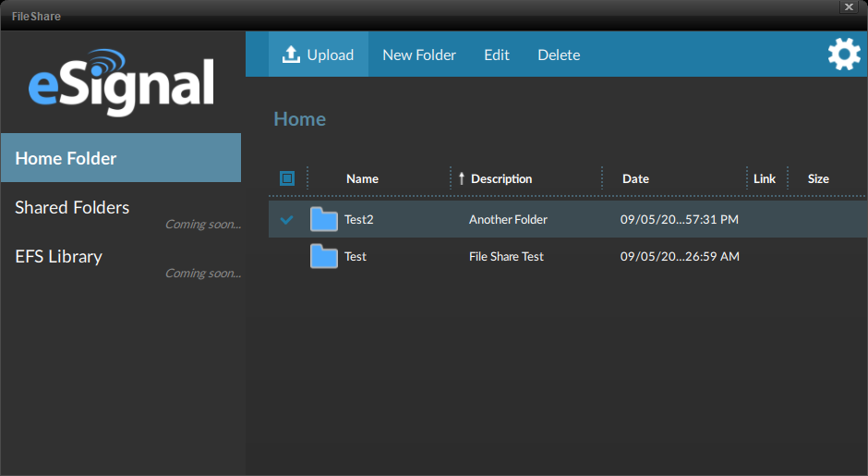Open EFS Library in sidebar
Viewport: 868px width, 476px height.
59,257
